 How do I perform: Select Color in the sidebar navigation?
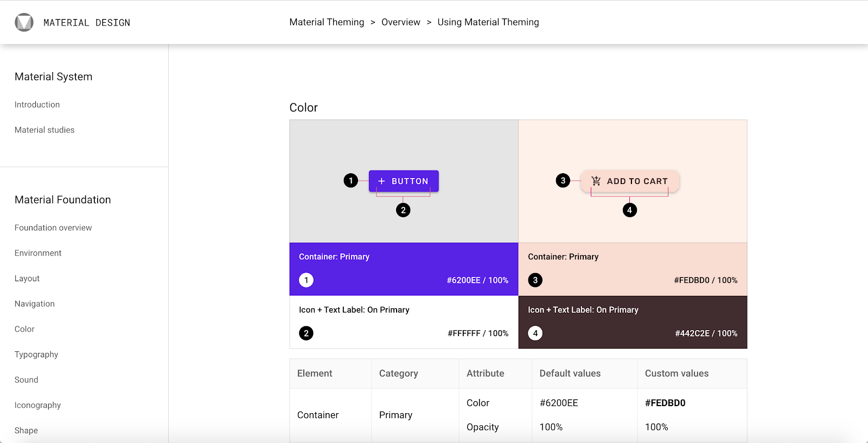pos(24,329)
